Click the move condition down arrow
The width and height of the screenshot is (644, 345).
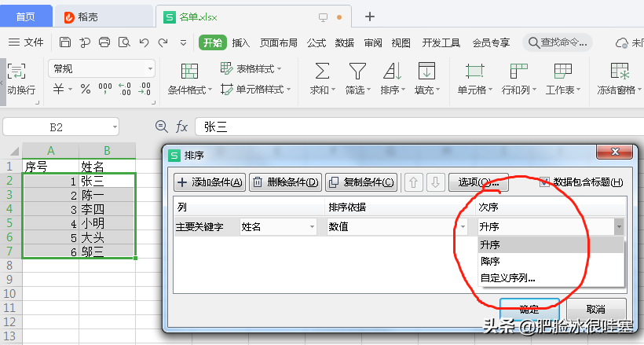pos(435,182)
